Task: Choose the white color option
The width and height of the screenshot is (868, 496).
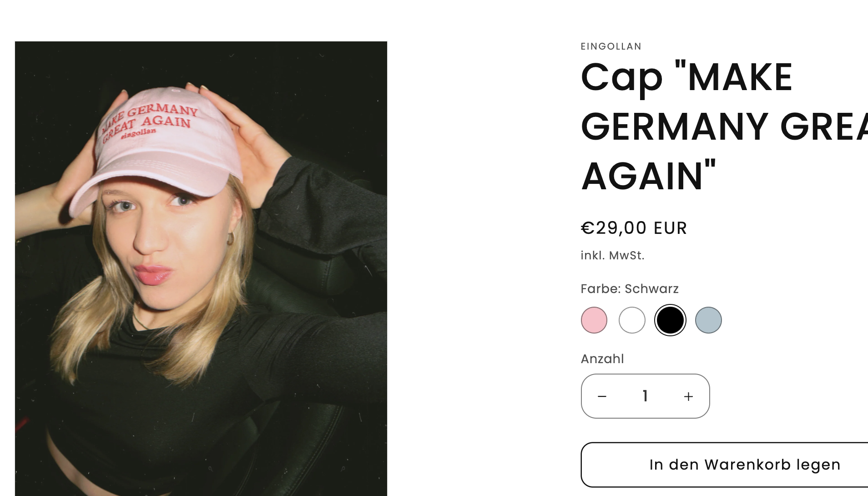Action: click(632, 320)
